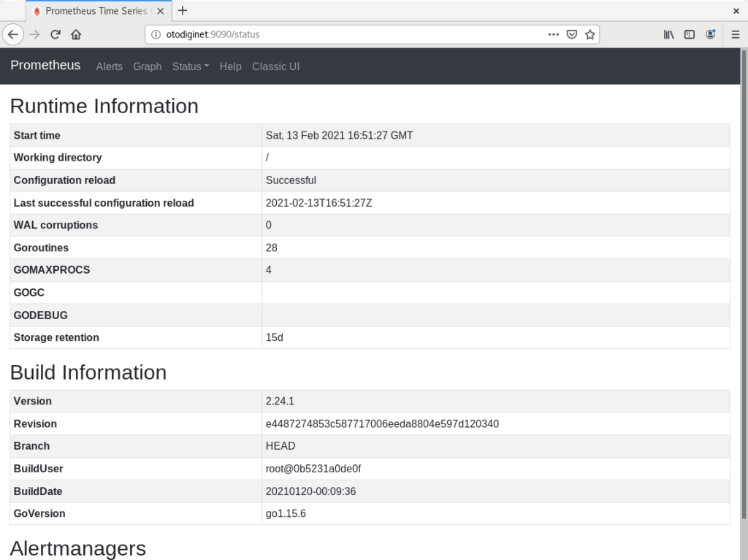The width and height of the screenshot is (748, 560).
Task: Click start time value Sat, 13 Feb 2021
Action: coord(339,136)
